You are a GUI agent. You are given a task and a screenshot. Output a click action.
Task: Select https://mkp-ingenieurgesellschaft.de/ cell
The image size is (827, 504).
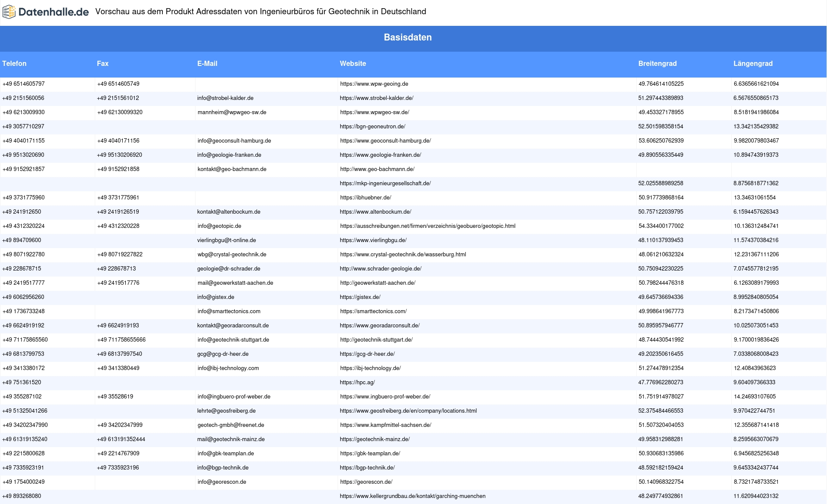pyautogui.click(x=385, y=184)
